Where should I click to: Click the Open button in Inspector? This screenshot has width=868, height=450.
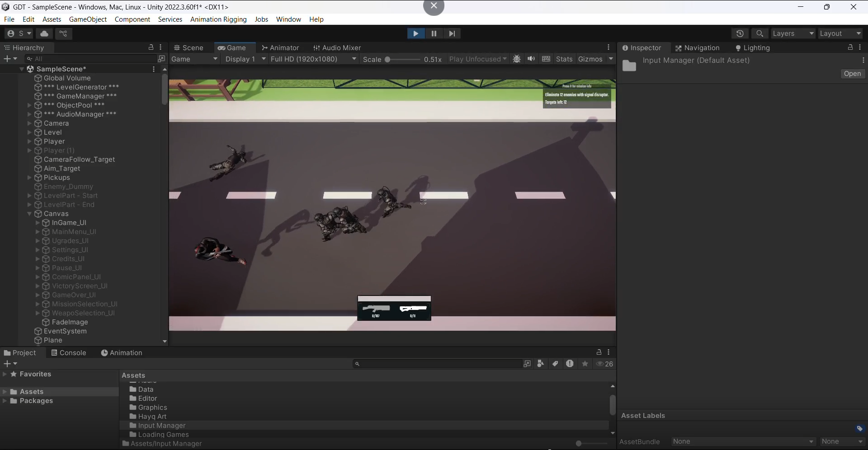(x=852, y=74)
